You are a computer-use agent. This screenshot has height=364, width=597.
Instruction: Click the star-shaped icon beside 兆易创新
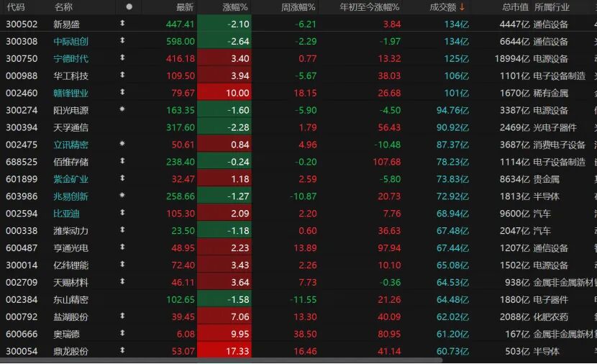[122, 196]
